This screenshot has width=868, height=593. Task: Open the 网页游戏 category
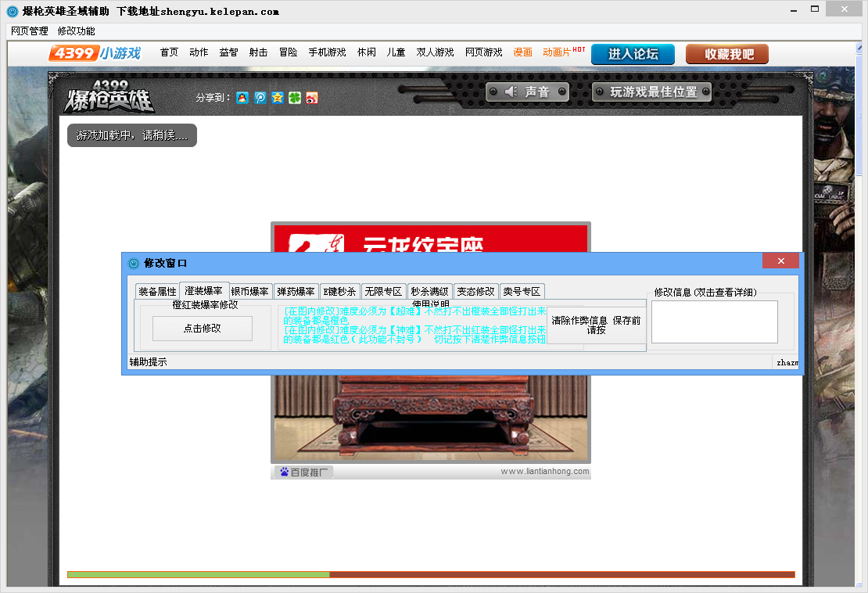(484, 52)
